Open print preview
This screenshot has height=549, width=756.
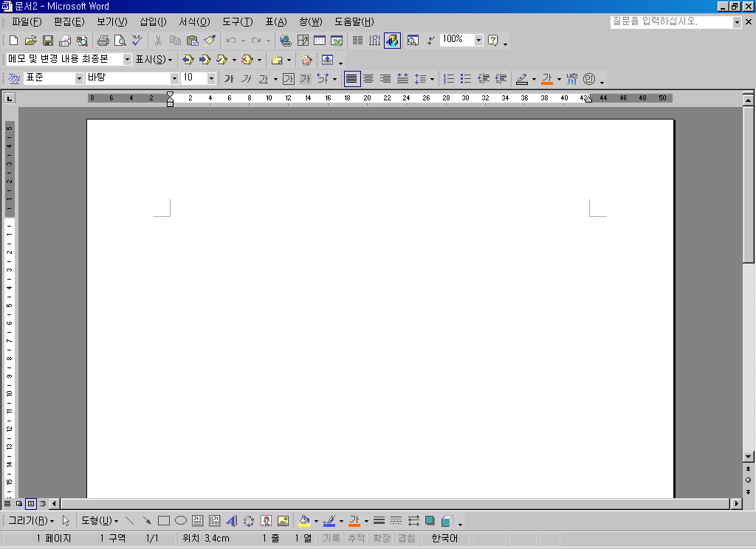click(120, 41)
